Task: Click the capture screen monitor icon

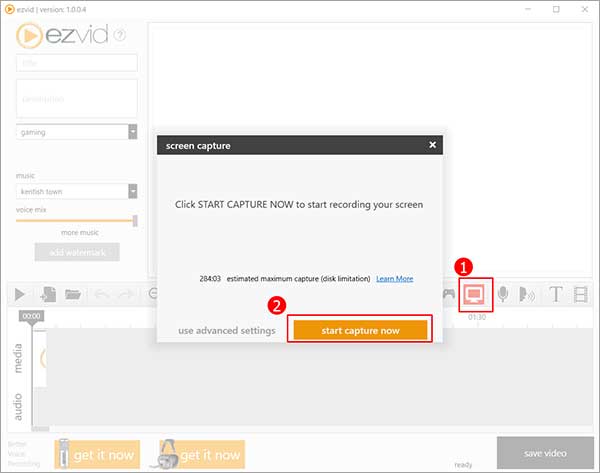Action: click(x=476, y=294)
